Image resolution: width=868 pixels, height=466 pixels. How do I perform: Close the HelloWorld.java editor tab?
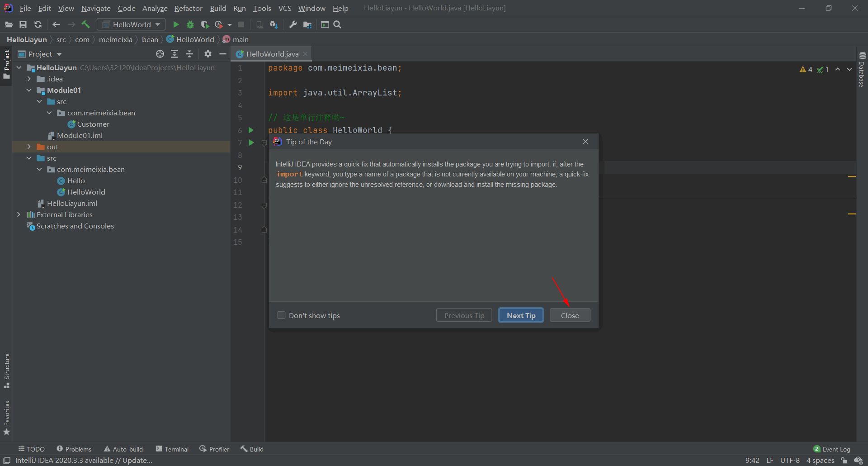point(305,54)
